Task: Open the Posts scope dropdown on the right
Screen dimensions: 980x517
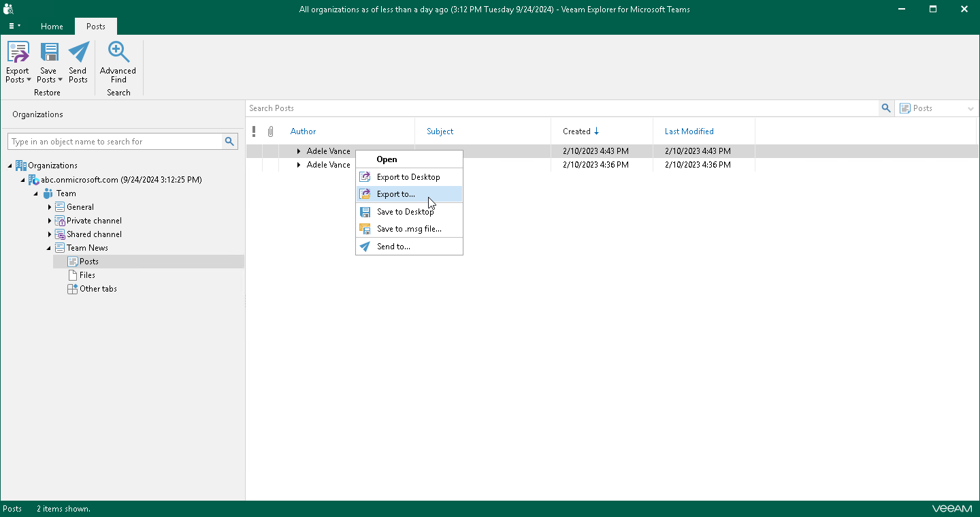Action: [970, 108]
